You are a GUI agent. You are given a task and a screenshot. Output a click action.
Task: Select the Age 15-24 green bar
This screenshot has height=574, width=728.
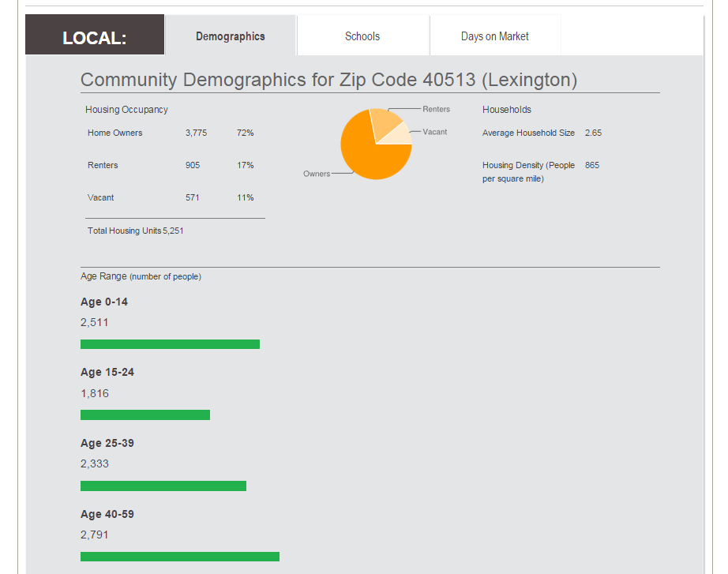[x=145, y=415]
